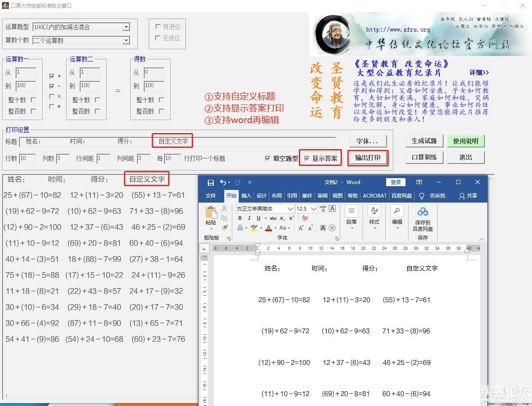Viewport: 532px width, 406px height.
Task: Open the 编辑 editing group with the magnifier icon
Action: tap(397, 217)
